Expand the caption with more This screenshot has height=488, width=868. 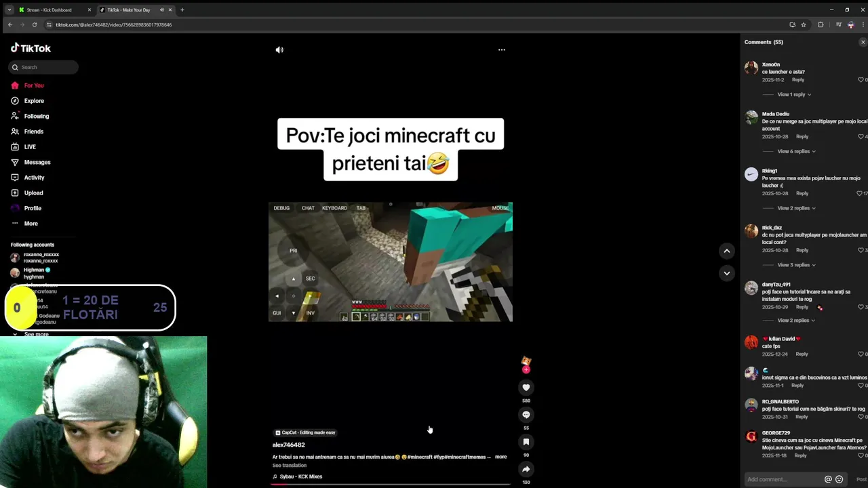coord(500,457)
